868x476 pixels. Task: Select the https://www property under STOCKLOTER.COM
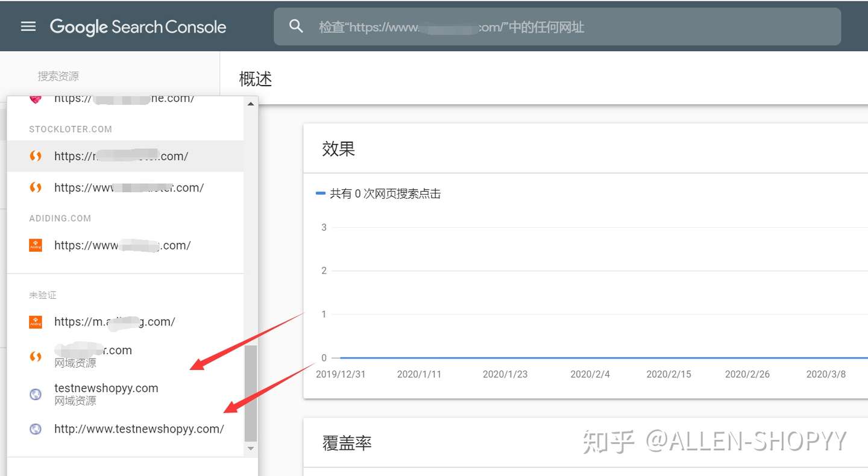pos(125,187)
